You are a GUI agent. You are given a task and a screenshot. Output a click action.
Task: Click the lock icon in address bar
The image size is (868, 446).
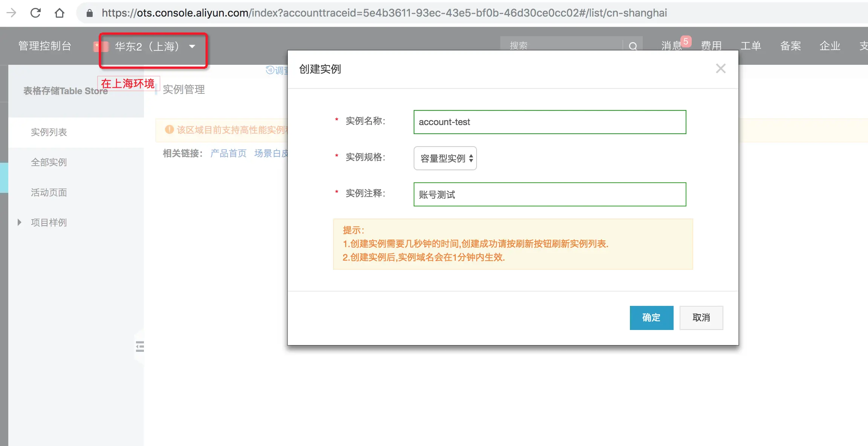90,13
